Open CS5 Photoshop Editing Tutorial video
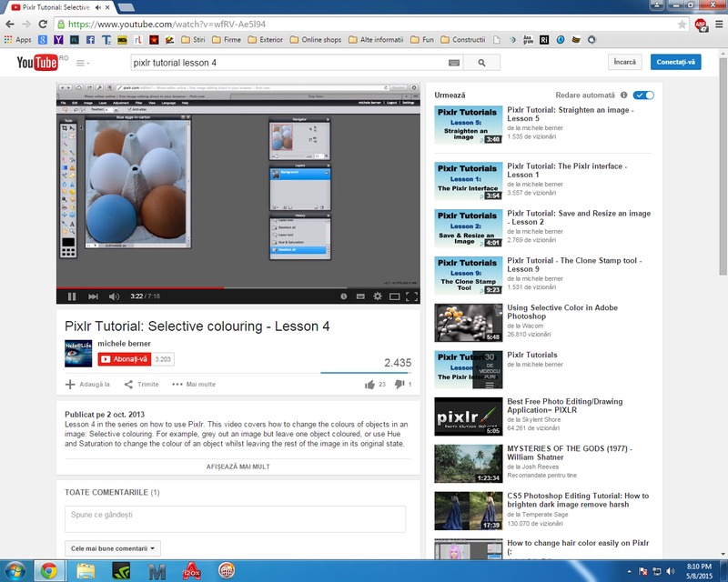Screen dimensions: 728x582 [578, 500]
